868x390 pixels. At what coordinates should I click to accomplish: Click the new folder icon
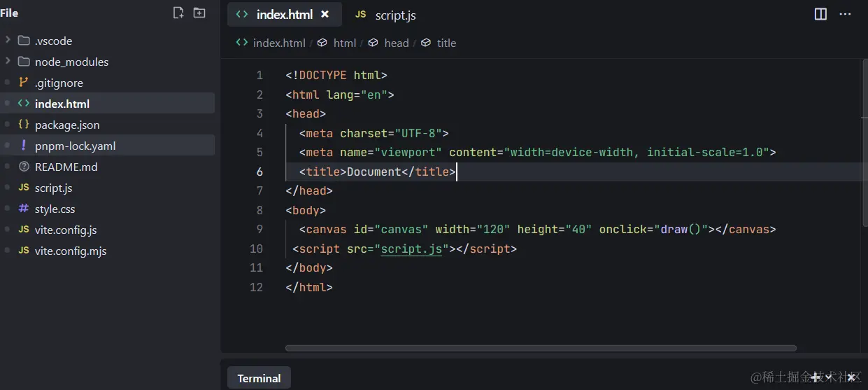pos(199,13)
